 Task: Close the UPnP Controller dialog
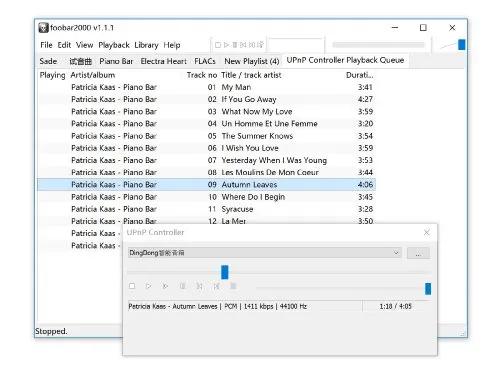427,232
